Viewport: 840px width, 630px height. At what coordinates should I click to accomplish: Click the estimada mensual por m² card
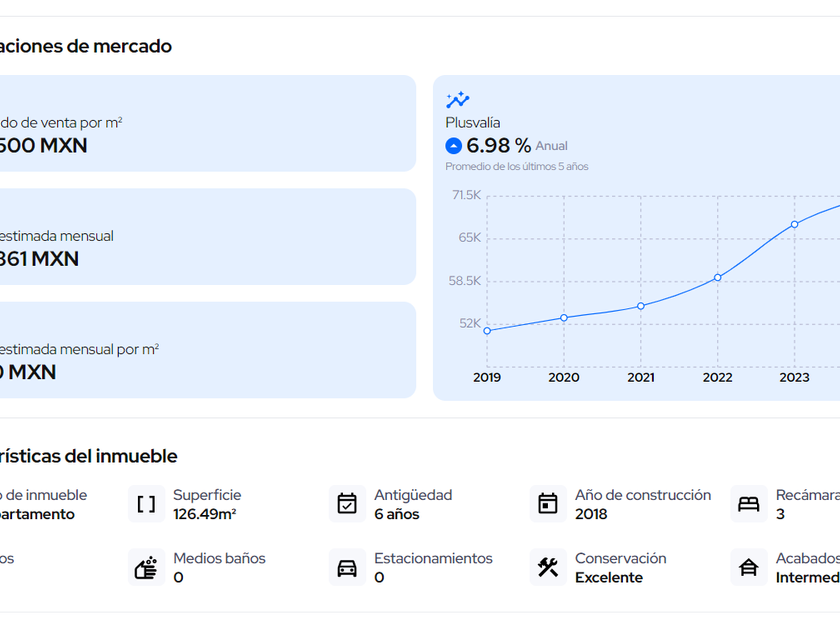point(200,350)
